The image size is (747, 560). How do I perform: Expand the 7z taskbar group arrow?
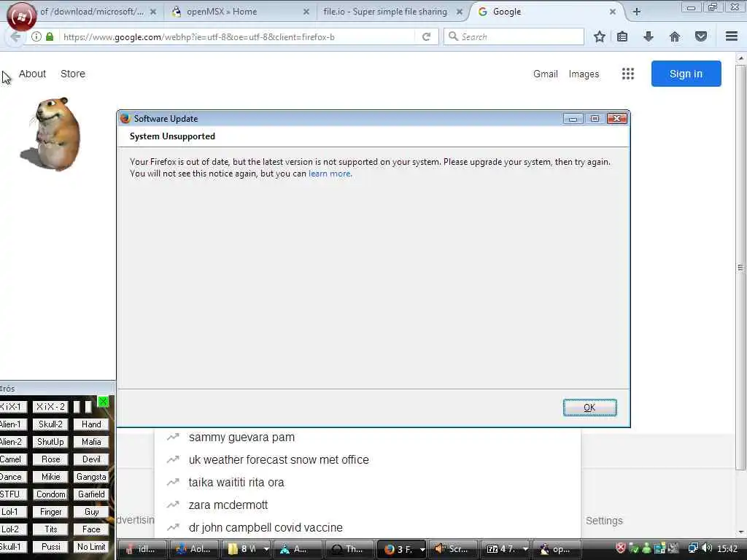525,549
